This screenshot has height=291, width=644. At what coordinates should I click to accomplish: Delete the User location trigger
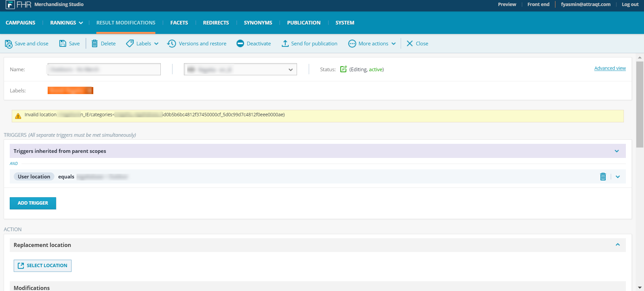(x=603, y=176)
